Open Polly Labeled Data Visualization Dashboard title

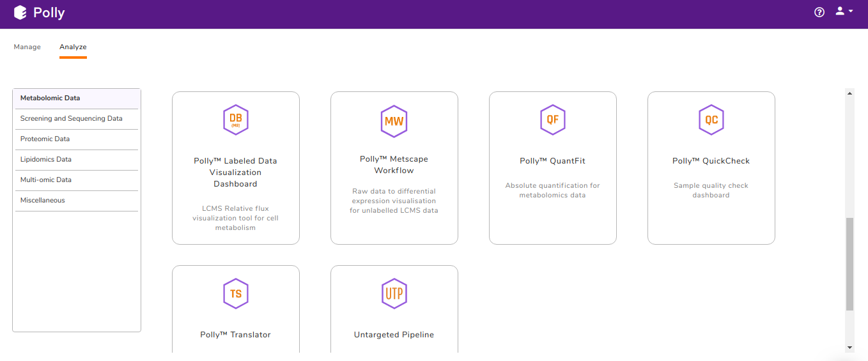tap(236, 173)
